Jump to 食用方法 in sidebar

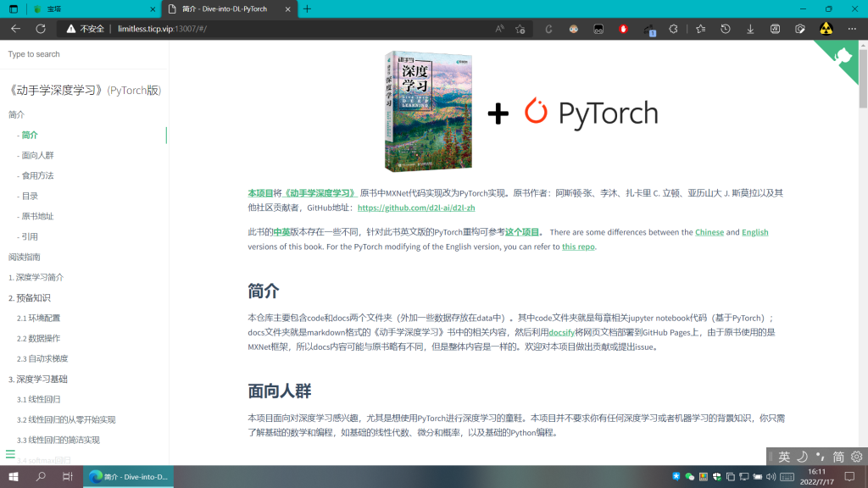[x=37, y=176]
